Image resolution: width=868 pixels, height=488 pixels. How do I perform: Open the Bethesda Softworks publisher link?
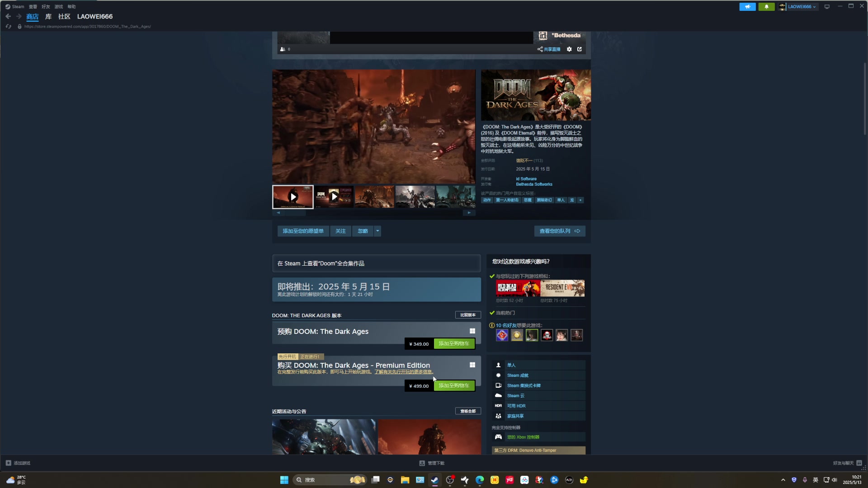[534, 184]
